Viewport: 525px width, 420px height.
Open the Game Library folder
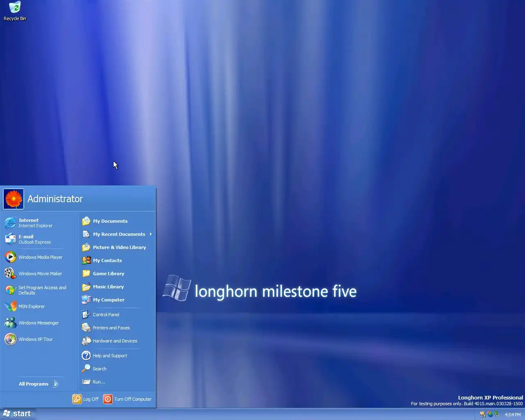[117, 274]
